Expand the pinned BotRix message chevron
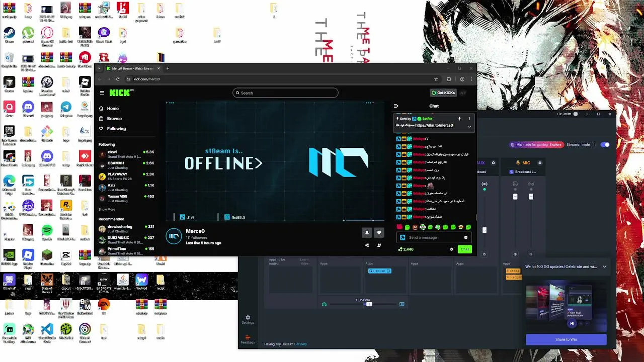This screenshot has width=644, height=362. tap(469, 127)
